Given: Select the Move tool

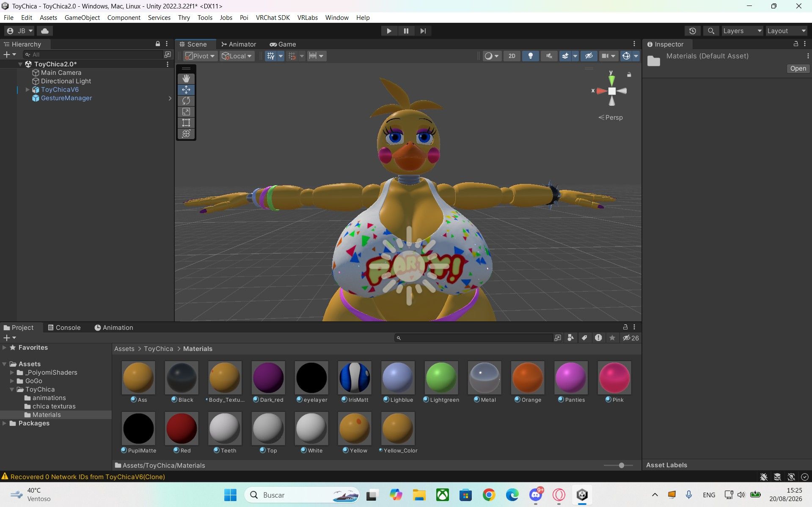Looking at the screenshot, I should [186, 90].
